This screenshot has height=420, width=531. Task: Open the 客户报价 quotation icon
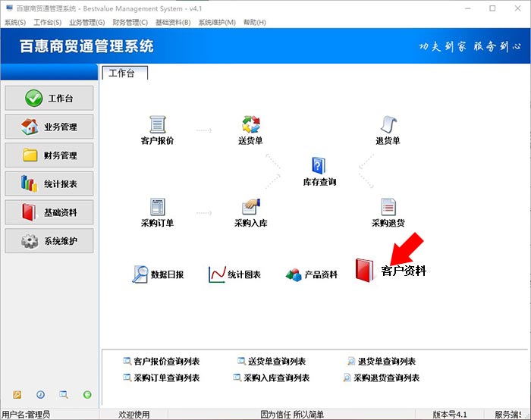(x=158, y=124)
